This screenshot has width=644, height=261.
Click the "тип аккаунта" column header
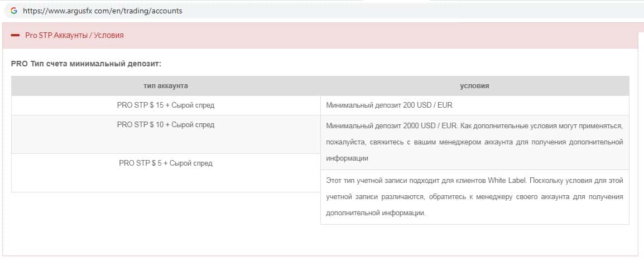pyautogui.click(x=165, y=86)
